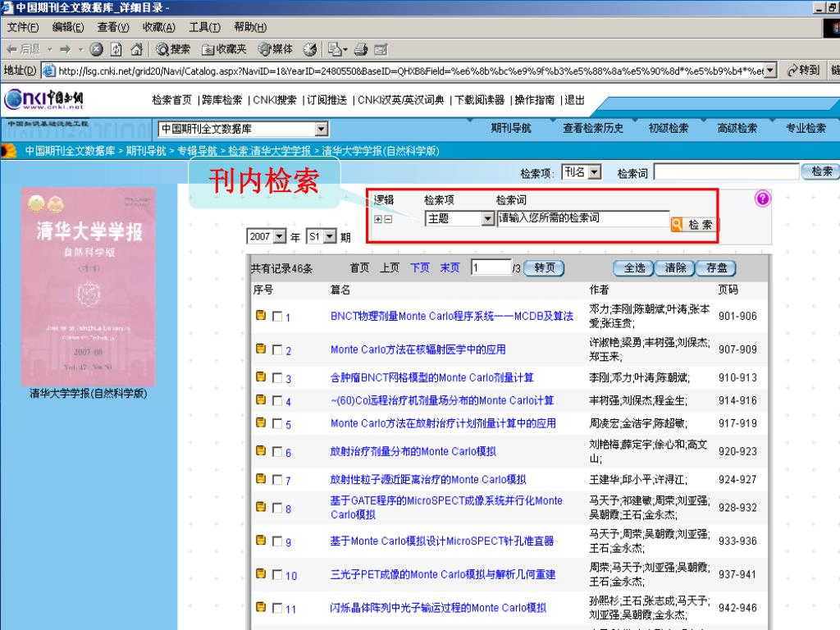Open the 收藏(A) menu
This screenshot has height=630, width=840.
point(158,27)
